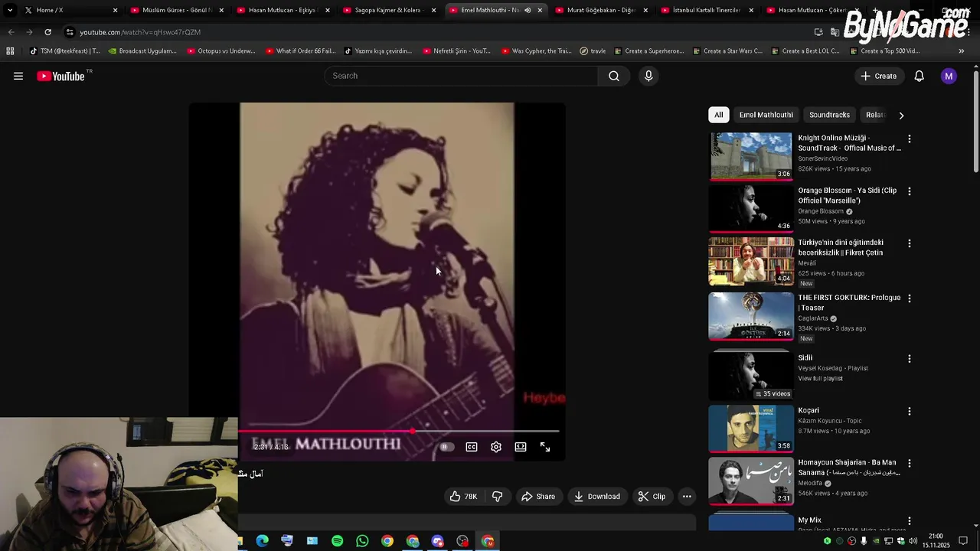The width and height of the screenshot is (980, 551).
Task: Expand the hidden bookmarks overflow chevron
Action: pos(962,51)
